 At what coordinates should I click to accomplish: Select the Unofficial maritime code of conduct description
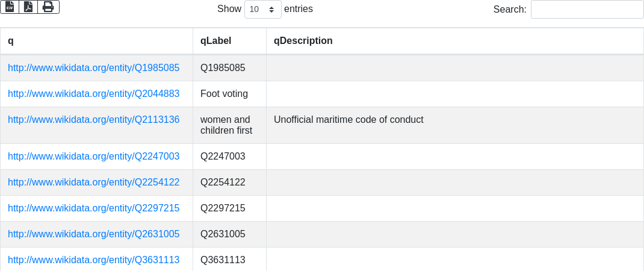click(x=348, y=120)
